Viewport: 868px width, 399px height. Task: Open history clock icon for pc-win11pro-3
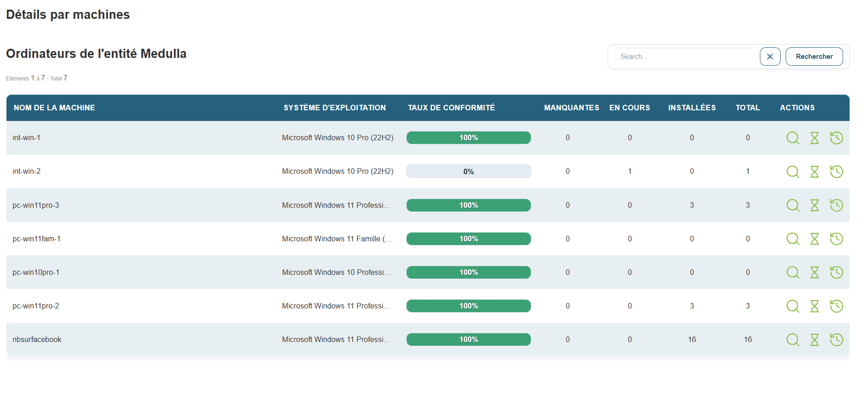836,205
